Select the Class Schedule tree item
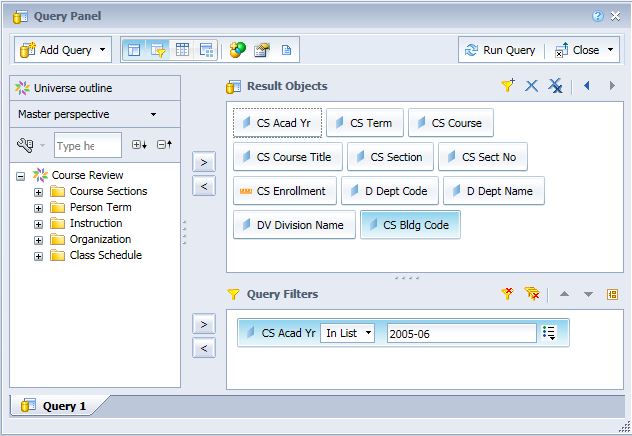This screenshot has width=632, height=436. pyautogui.click(x=106, y=255)
